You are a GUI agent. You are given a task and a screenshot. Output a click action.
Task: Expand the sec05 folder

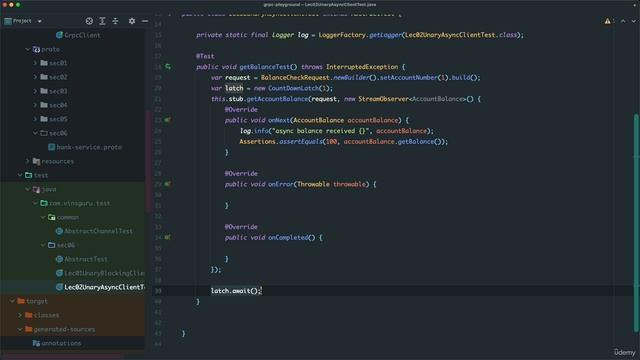tap(35, 119)
